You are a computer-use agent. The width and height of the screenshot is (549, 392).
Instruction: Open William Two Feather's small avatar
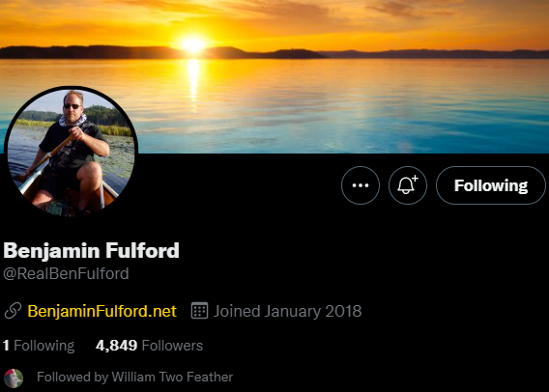(x=14, y=378)
